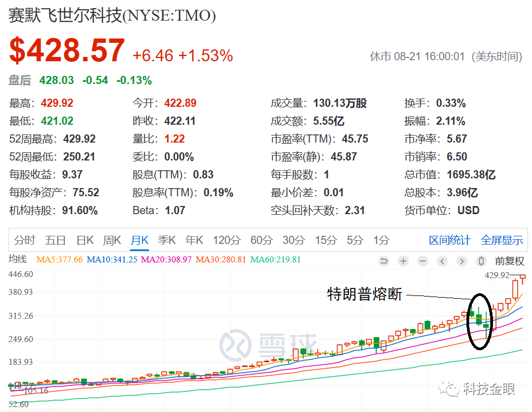Image resolution: width=532 pixels, height=412 pixels.
Task: Move chart left with left arrow icon
Action: 442,261
